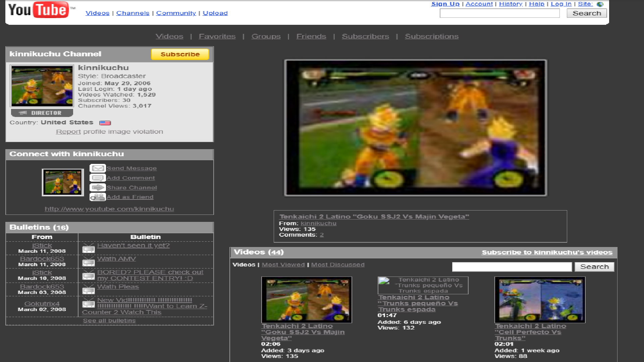Open the Account link
This screenshot has height=362, width=644.
coord(479,4)
